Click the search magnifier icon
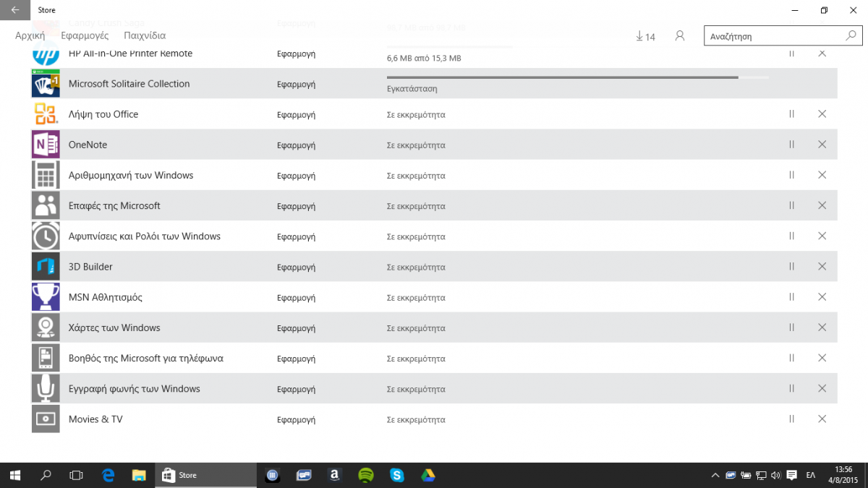 851,35
